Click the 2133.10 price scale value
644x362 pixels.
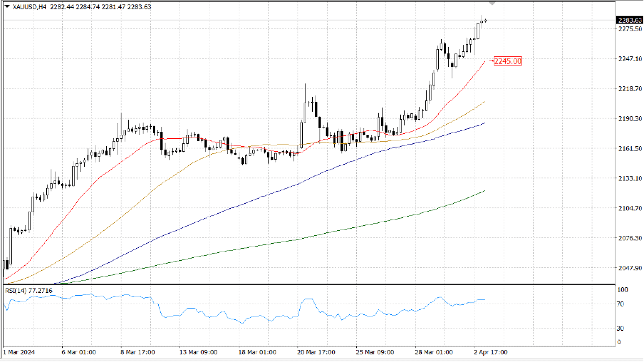[630, 179]
